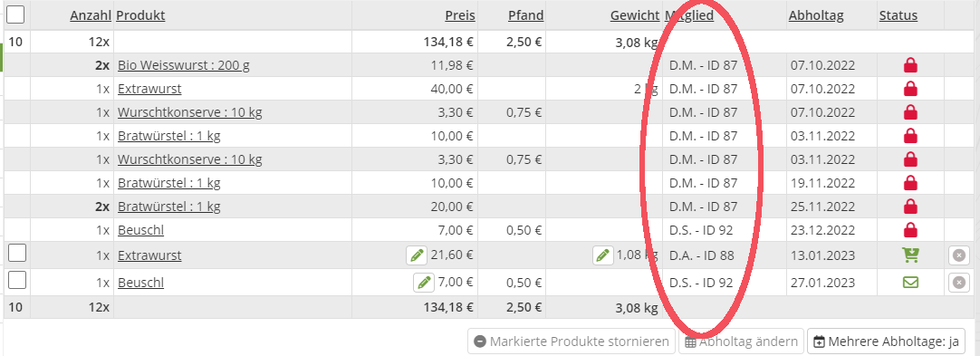Viewport: 980px width, 356px height.
Task: Check the Beuschl 27.01.2023 row checkbox
Action: [x=17, y=281]
